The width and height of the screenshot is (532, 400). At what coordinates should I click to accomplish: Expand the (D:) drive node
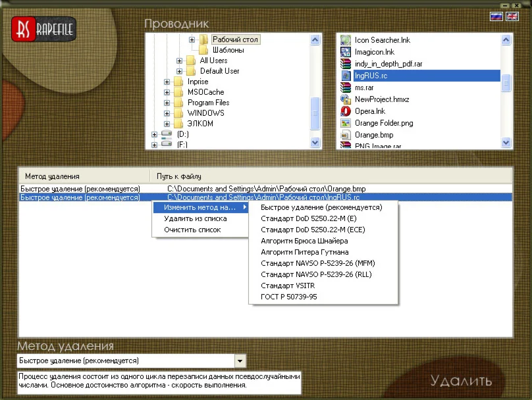point(154,134)
